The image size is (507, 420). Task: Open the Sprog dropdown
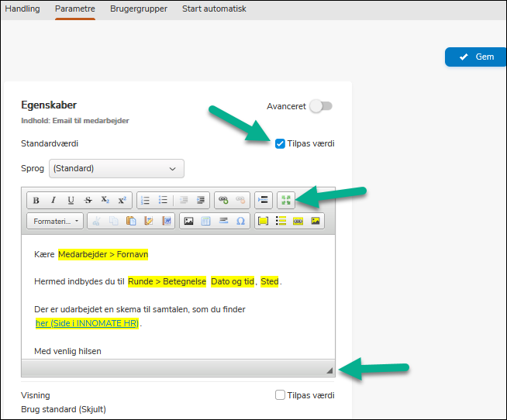coord(116,168)
